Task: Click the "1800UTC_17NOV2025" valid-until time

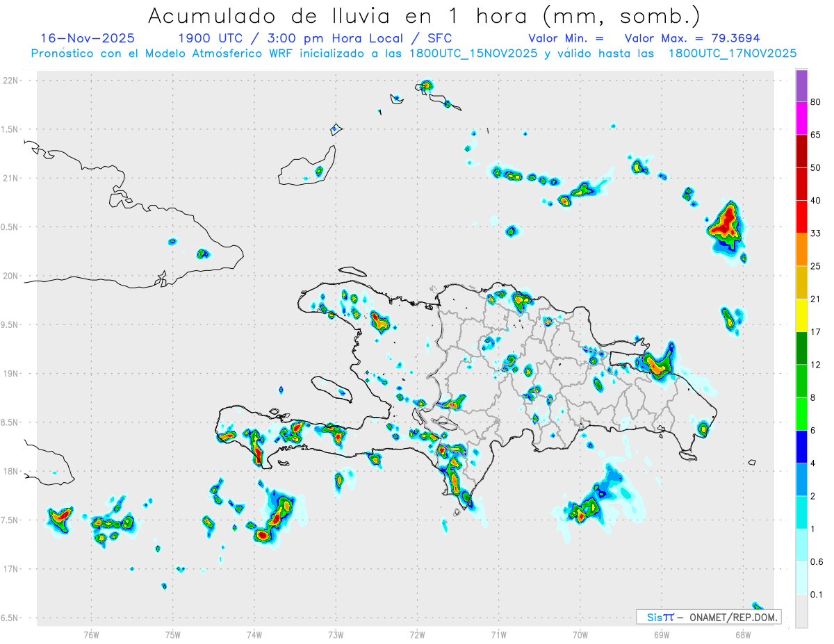Action: tap(732, 53)
